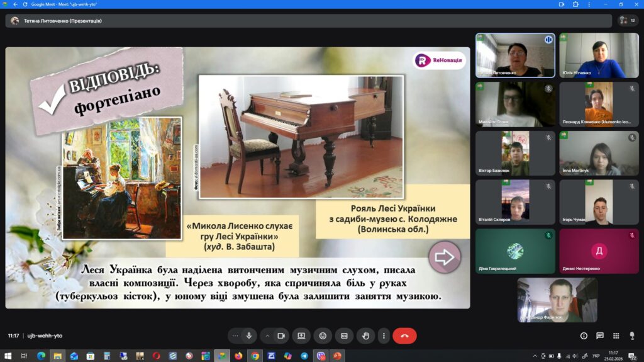Open Telegram from the Windows taskbar
The width and height of the screenshot is (644, 362).
click(304, 356)
